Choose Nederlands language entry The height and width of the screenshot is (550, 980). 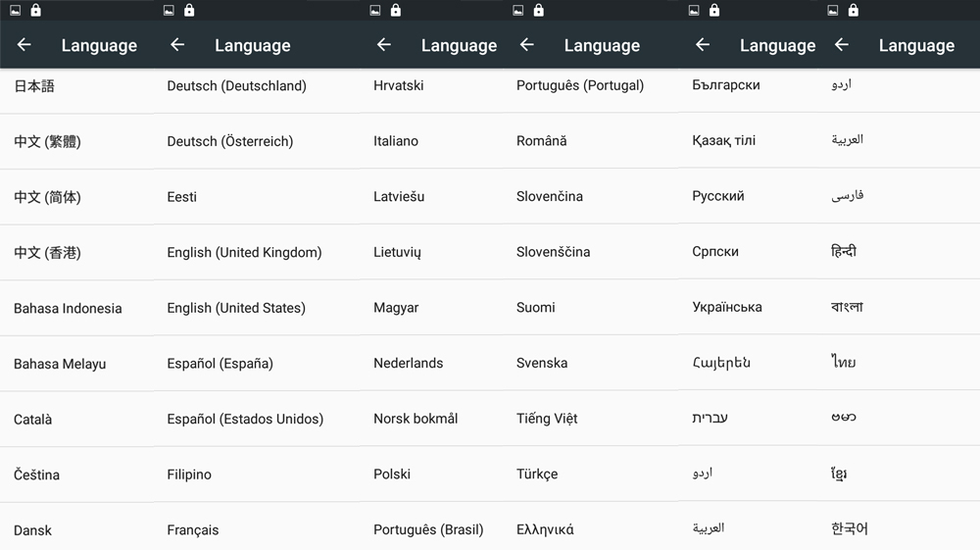(x=408, y=363)
